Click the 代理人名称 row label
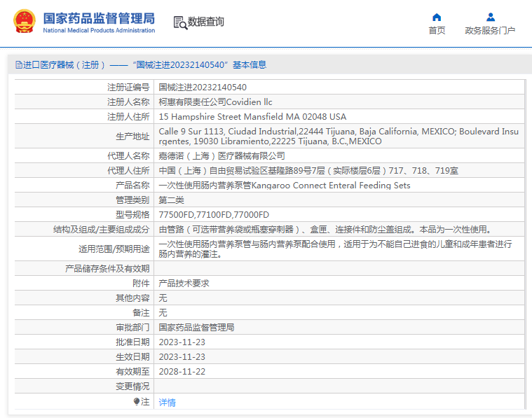The width and height of the screenshot is (532, 418). coord(128,156)
